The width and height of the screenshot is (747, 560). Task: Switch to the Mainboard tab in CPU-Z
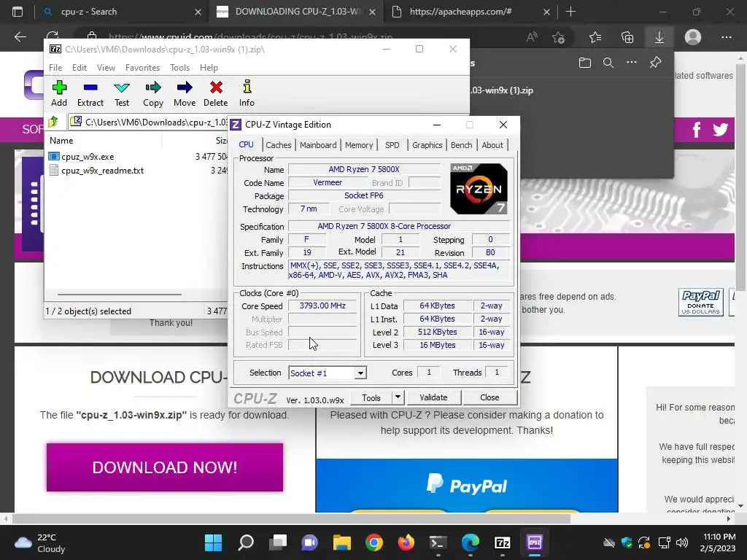click(x=318, y=145)
